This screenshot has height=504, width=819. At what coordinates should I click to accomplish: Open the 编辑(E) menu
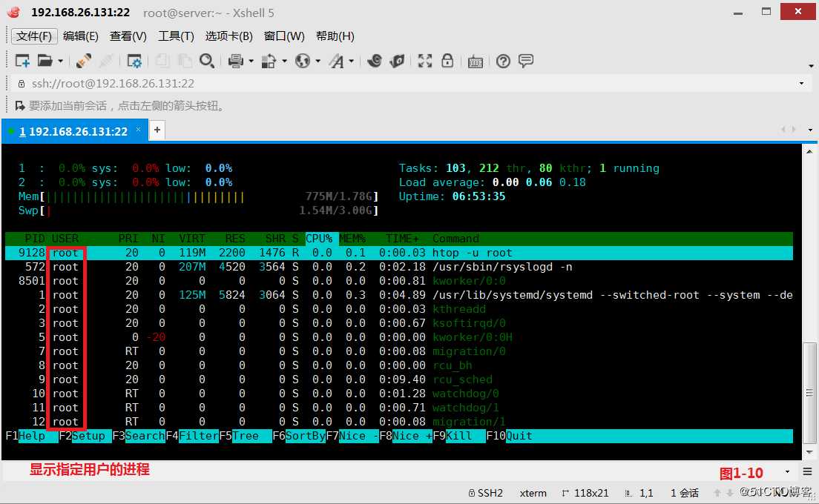click(x=80, y=36)
